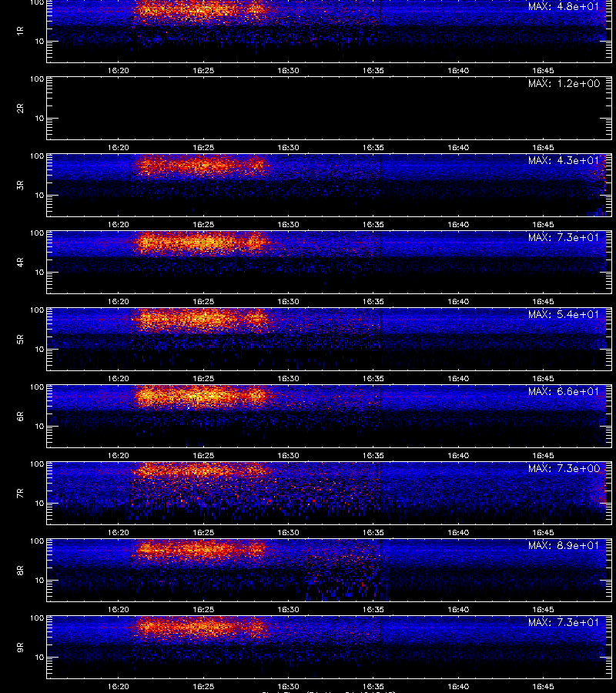The height and width of the screenshot is (693, 616).
Task: Click the 4R axis label
Action: point(20,262)
